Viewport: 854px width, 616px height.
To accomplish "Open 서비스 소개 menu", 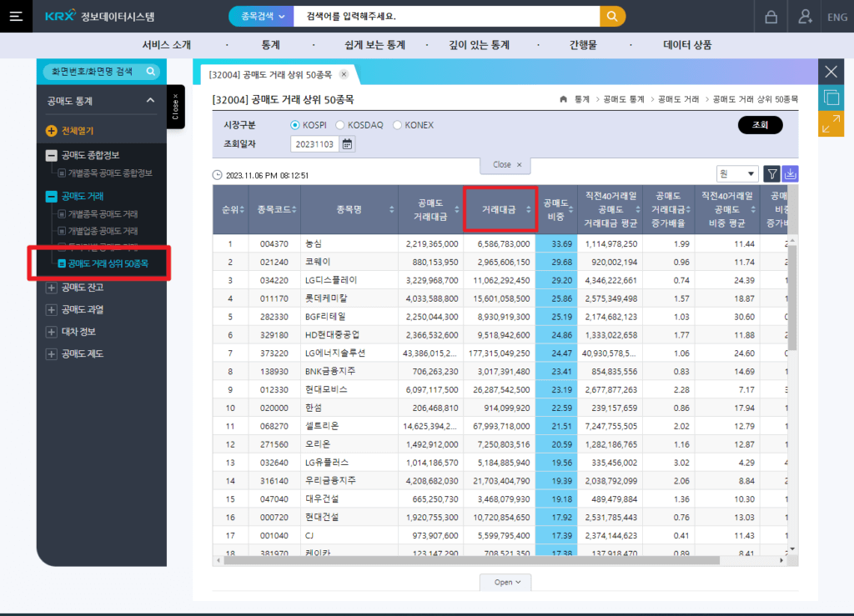I will 167,45.
